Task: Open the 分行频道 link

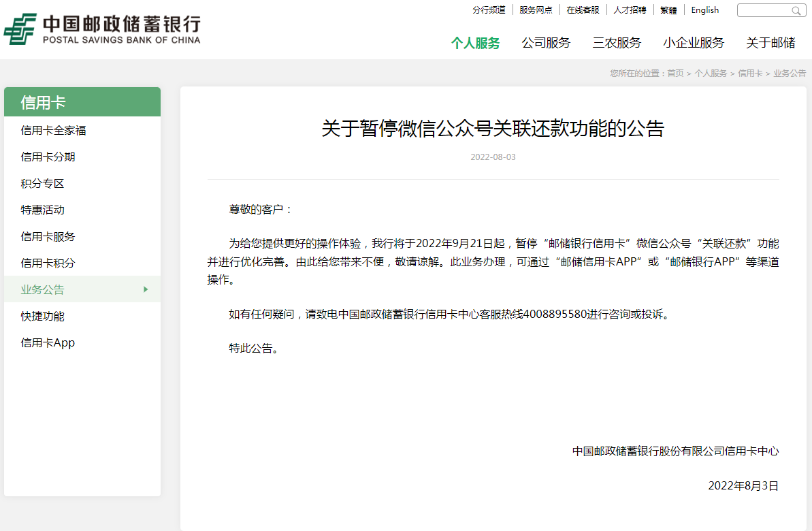Action: pos(489,10)
